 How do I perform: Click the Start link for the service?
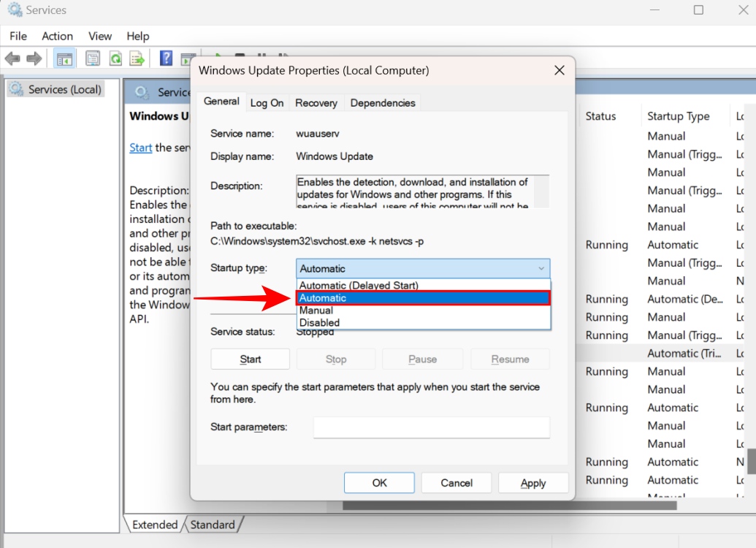140,148
